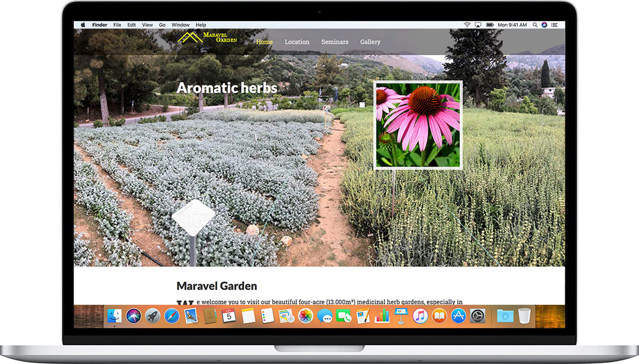
Task: Open Siri from the dock
Action: click(x=134, y=316)
